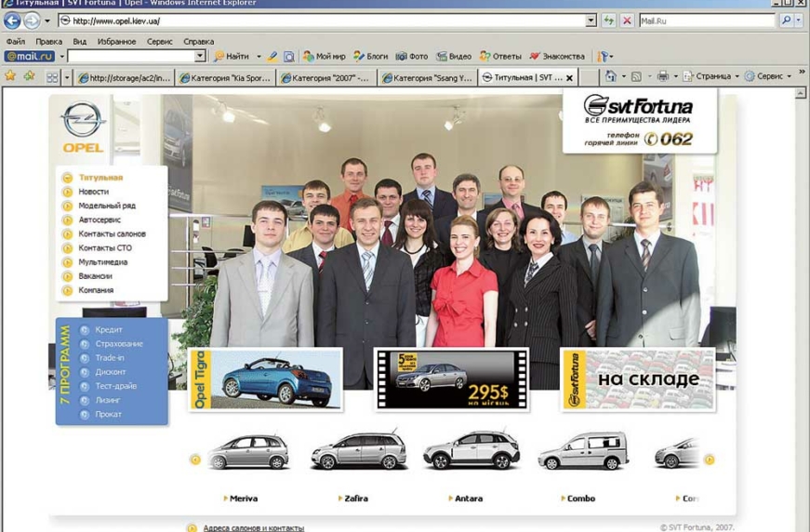Click the printer icon in command bar

(663, 77)
